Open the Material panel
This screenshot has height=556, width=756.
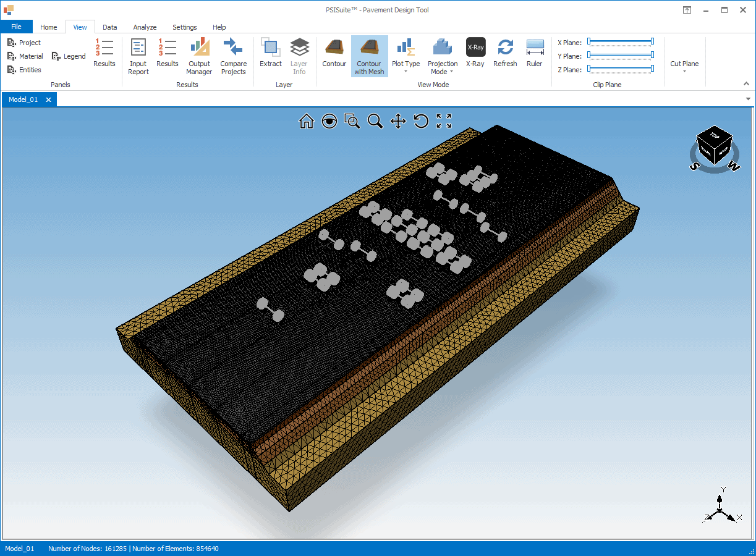(x=25, y=56)
